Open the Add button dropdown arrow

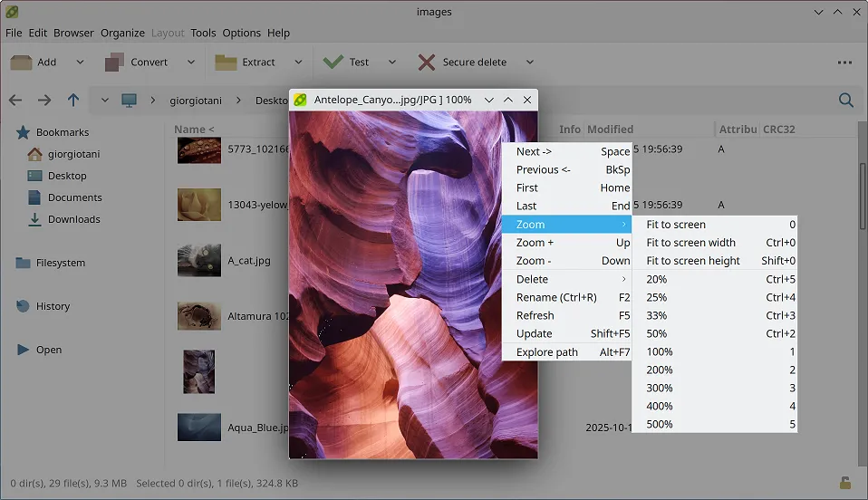pos(80,62)
